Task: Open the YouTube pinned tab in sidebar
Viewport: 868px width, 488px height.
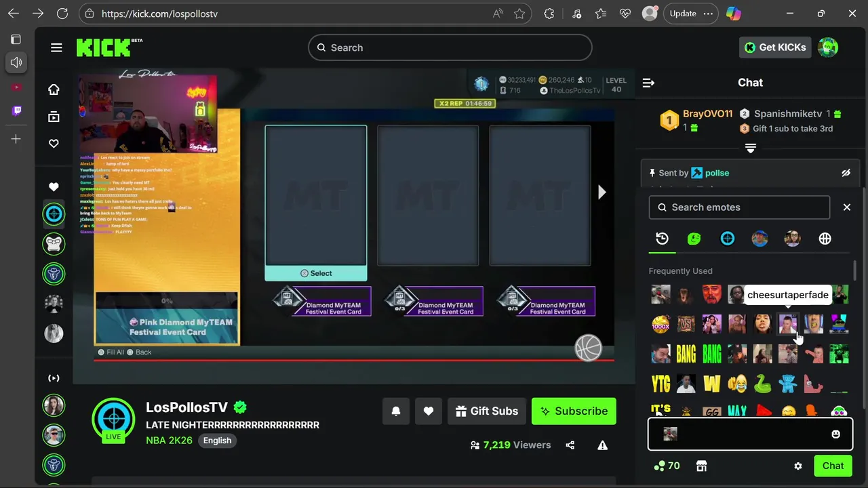Action: (16, 87)
